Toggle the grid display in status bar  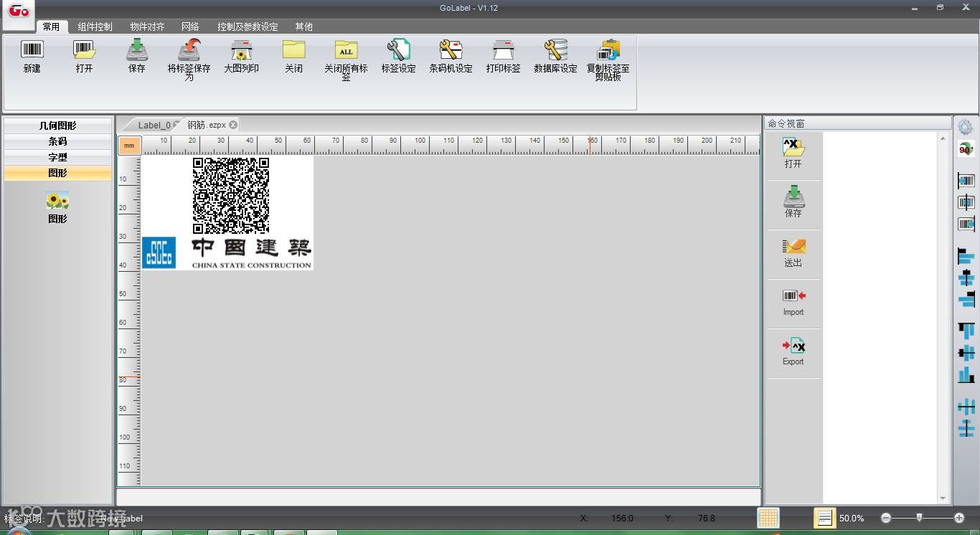(x=768, y=518)
